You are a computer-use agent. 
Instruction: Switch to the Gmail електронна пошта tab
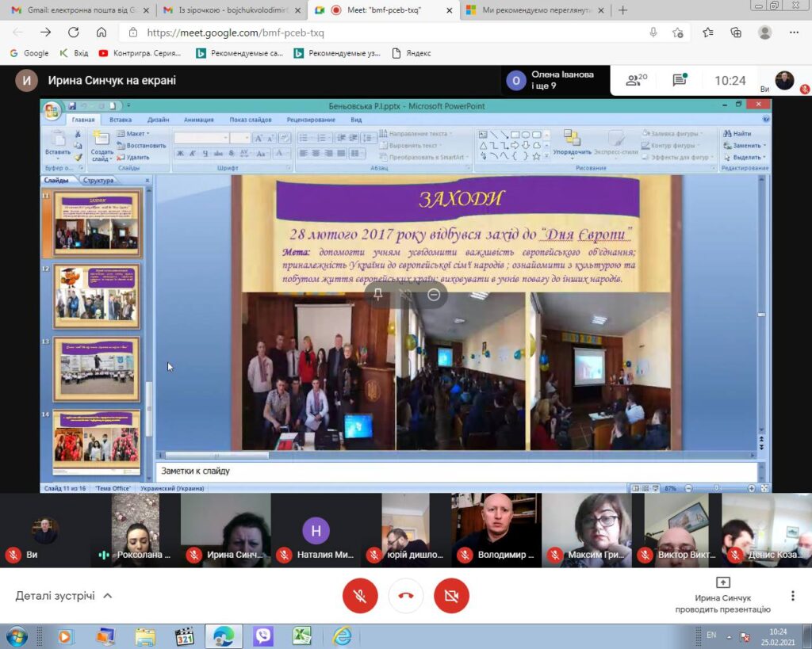click(80, 10)
